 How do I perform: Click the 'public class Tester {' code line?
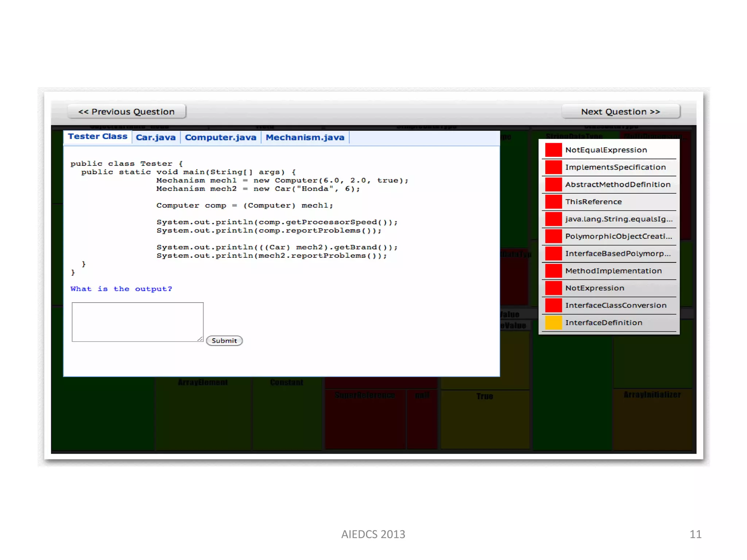127,163
